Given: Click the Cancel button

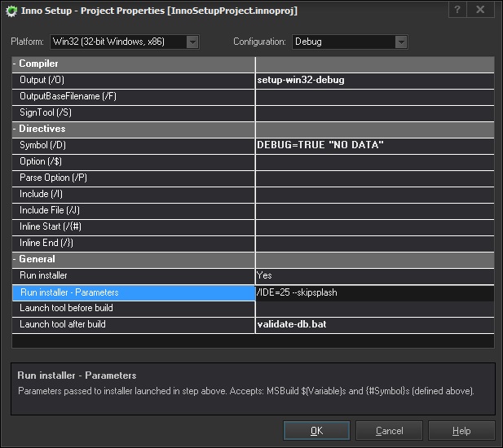Looking at the screenshot, I should (389, 431).
